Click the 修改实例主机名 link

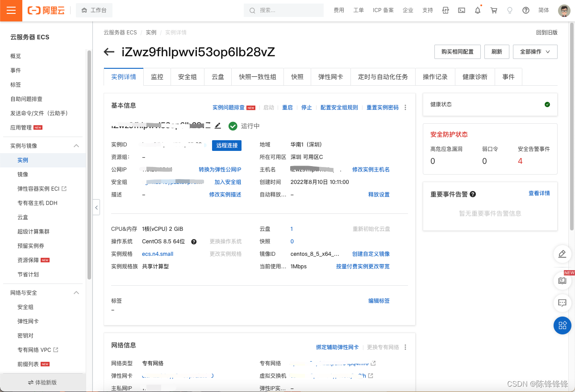tap(371, 169)
